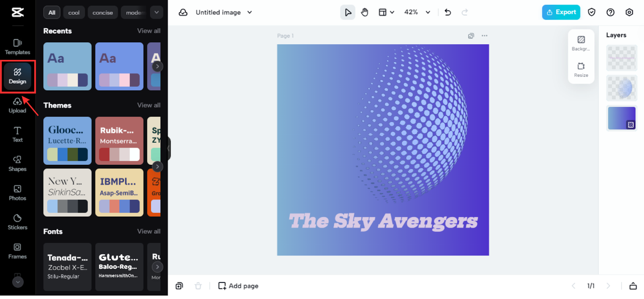Go to the next page arrow
The image size is (644, 299).
click(x=608, y=286)
